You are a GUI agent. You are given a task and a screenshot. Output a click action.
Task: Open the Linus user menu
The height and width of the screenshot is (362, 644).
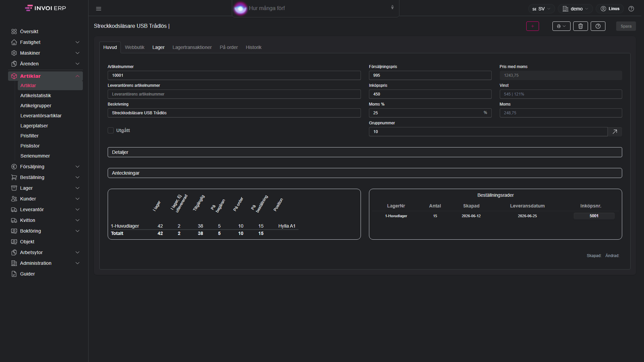(610, 9)
